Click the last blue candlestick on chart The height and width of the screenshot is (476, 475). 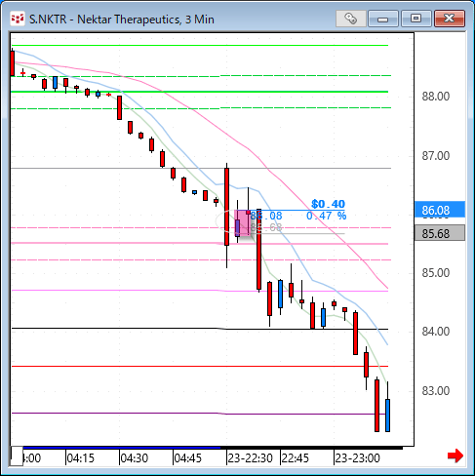(x=387, y=416)
